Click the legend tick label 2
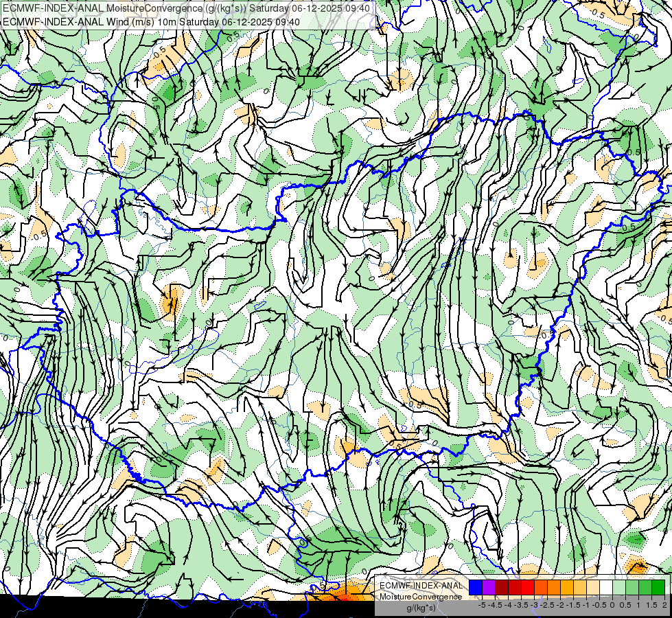672x618 pixels. tap(664, 605)
